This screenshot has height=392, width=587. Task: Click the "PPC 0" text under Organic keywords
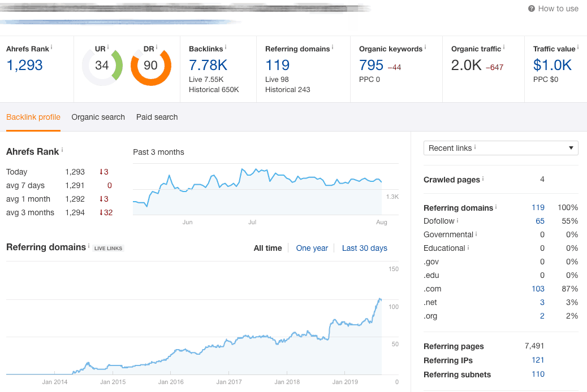click(369, 79)
